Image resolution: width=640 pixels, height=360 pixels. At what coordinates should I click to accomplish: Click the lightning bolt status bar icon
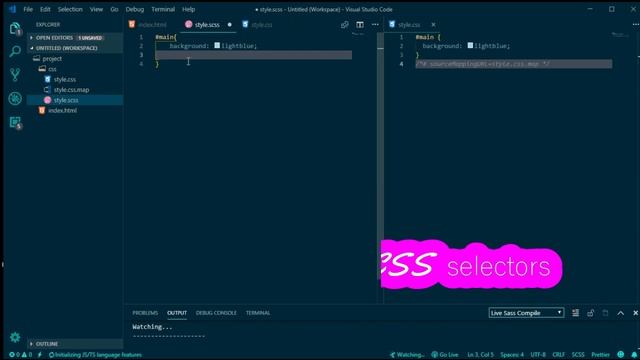coord(40,355)
